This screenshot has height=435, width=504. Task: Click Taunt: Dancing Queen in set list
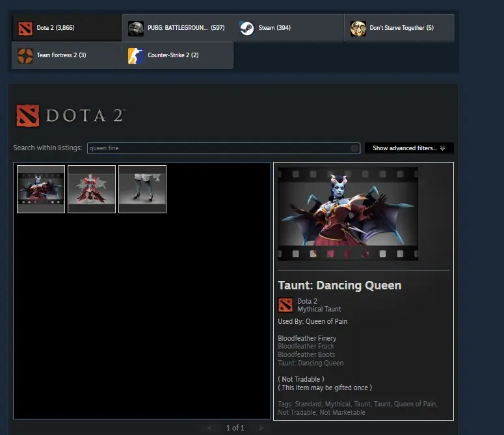point(310,363)
